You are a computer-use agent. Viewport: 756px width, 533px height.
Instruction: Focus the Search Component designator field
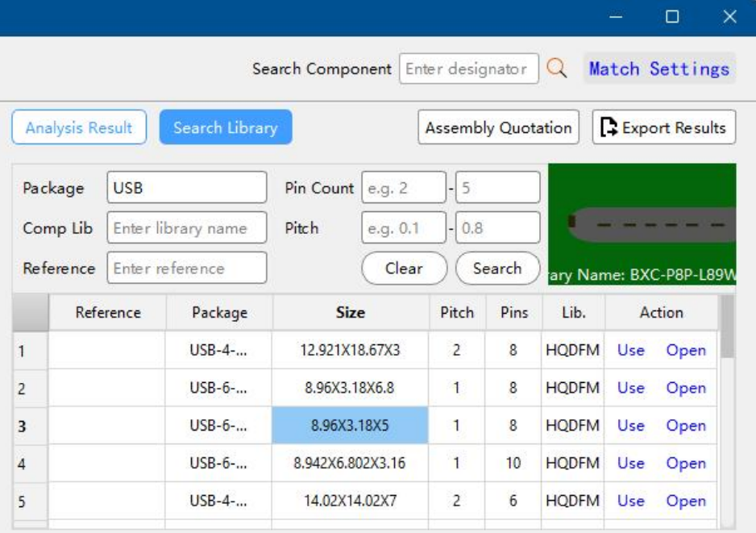pos(468,69)
